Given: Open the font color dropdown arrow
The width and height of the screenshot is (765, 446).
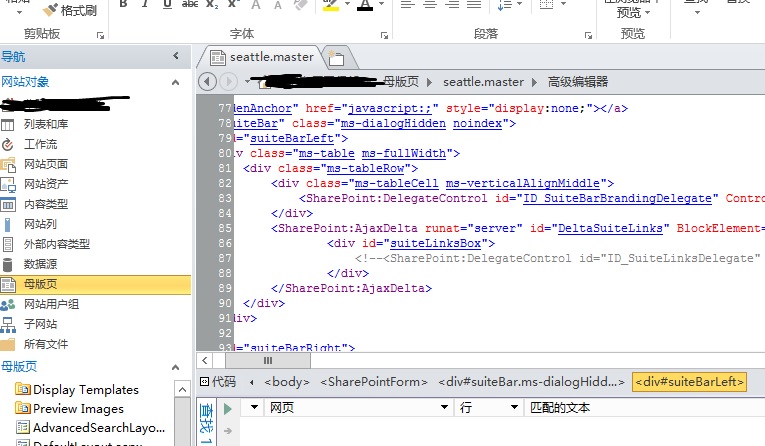Looking at the screenshot, I should (x=382, y=4).
